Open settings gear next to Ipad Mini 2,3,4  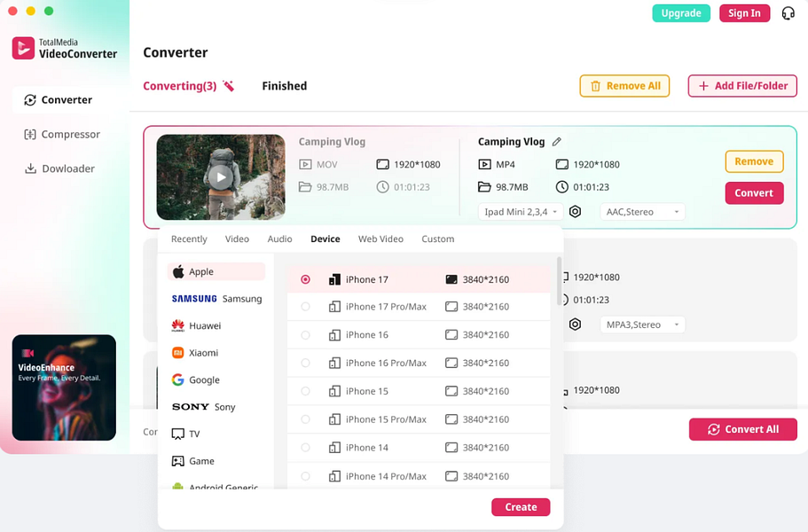coord(575,212)
